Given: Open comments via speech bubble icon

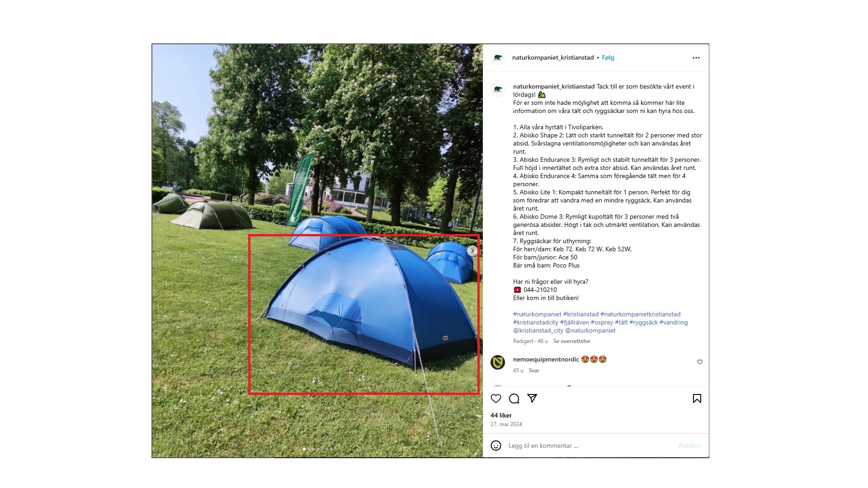Looking at the screenshot, I should point(514,399).
